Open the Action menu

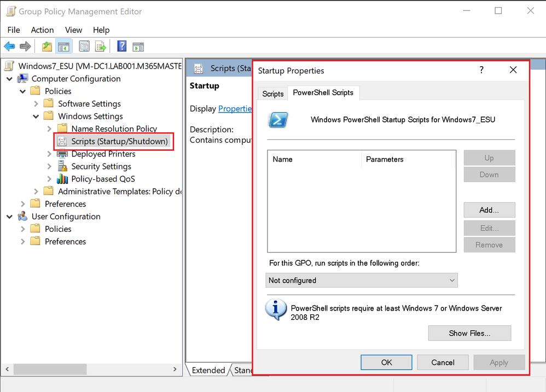coord(43,30)
